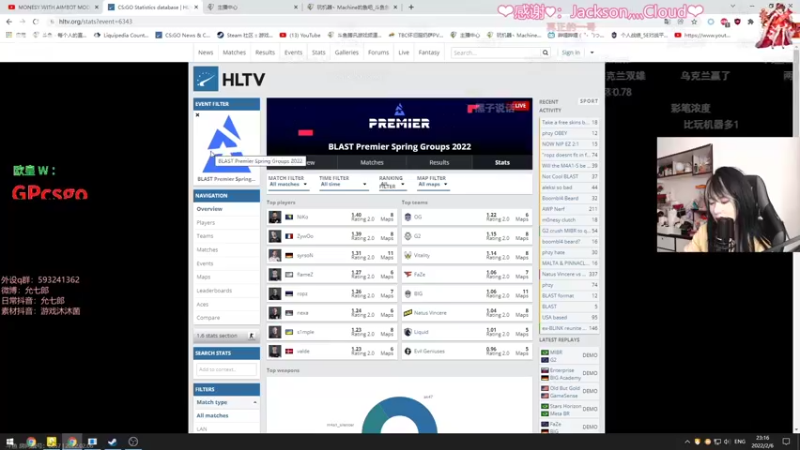This screenshot has width=800, height=450.
Task: Open the MIBR vs G2 demo replay
Action: (569, 356)
